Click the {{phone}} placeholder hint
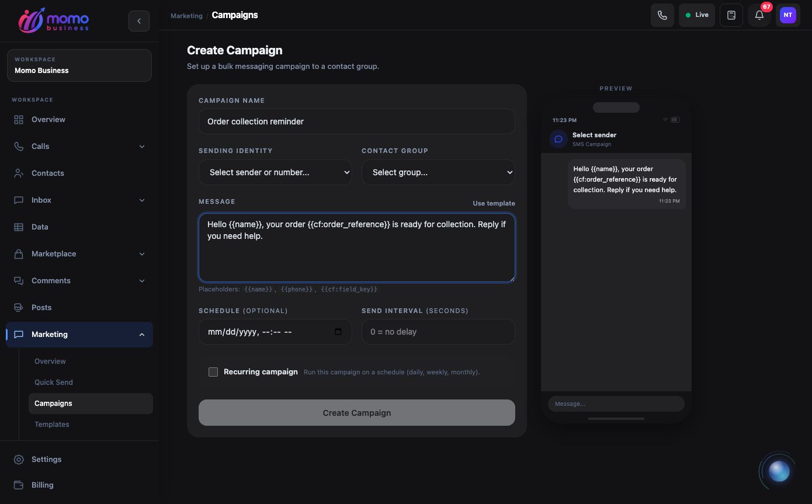The height and width of the screenshot is (504, 812). [x=297, y=290]
